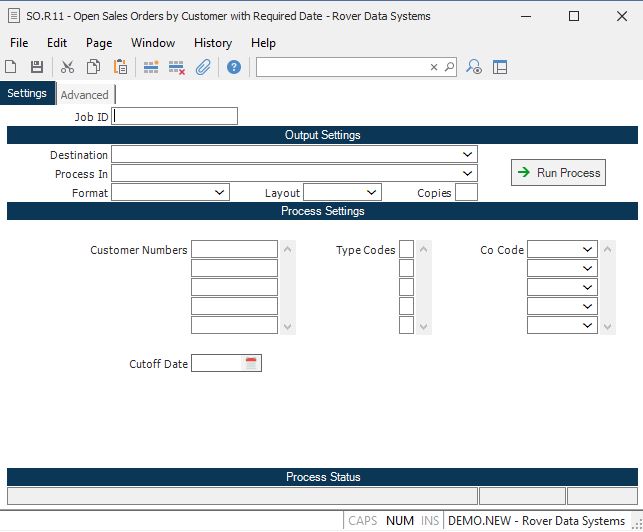Switch to the Advanced tab
The width and height of the screenshot is (643, 532).
pos(85,95)
